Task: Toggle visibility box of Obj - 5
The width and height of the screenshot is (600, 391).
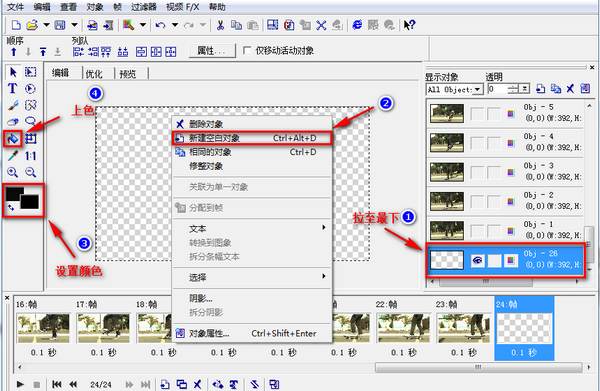Action: tap(477, 114)
